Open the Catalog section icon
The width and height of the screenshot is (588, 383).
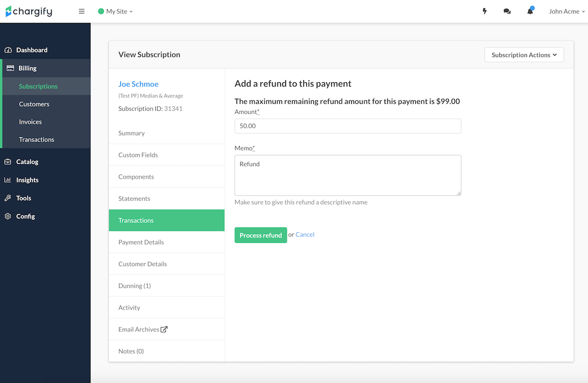pyautogui.click(x=7, y=162)
